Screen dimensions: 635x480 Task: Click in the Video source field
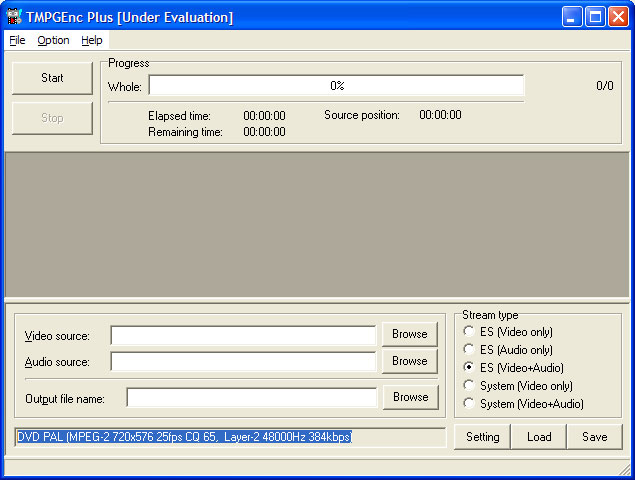pyautogui.click(x=243, y=335)
